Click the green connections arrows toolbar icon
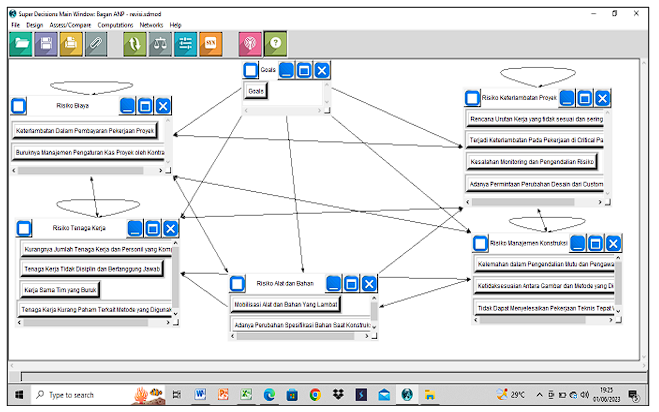Viewport: 659px width, 412px height. 135,44
